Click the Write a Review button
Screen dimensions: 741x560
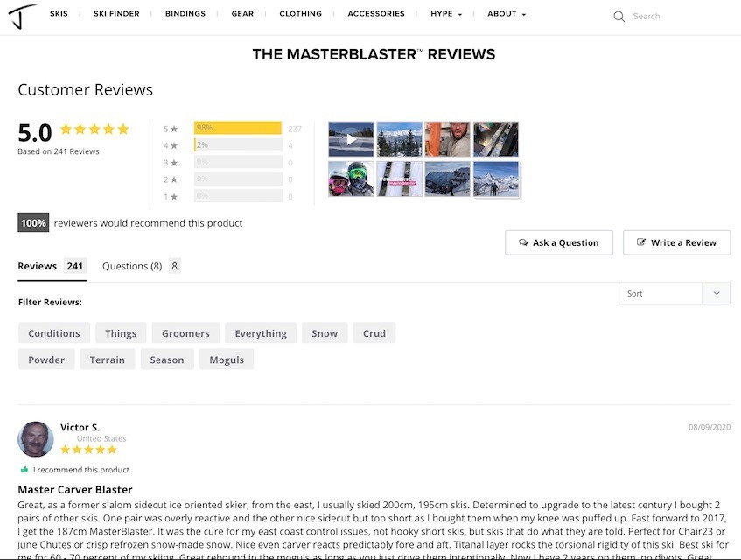(x=677, y=242)
